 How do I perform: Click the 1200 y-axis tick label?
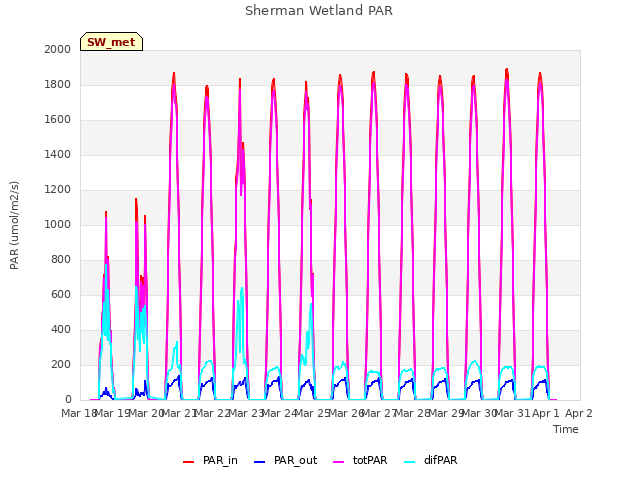point(58,189)
